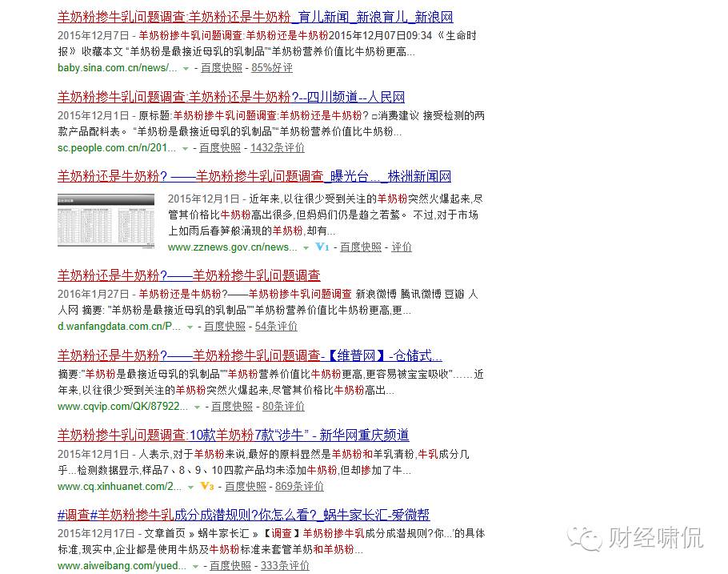Image resolution: width=728 pixels, height=574 pixels.
Task: Click the 333条评价 link of the aiweibang result
Action: tap(285, 565)
